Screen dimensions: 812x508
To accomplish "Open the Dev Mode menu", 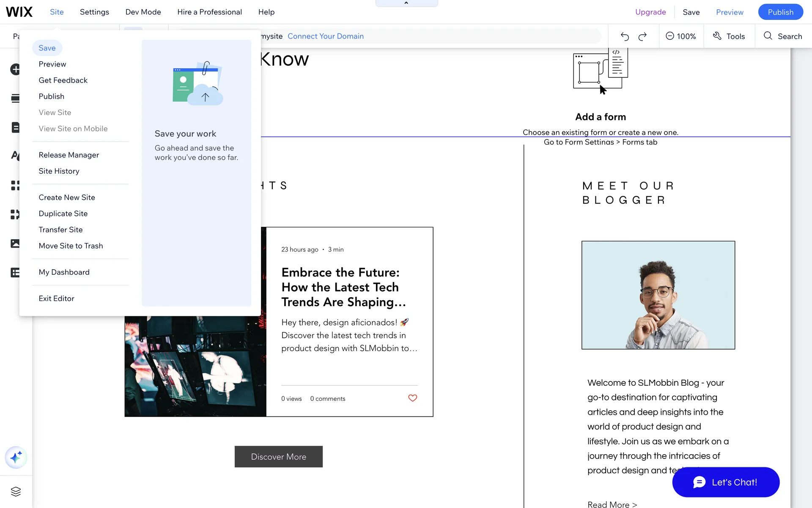I will 143,12.
